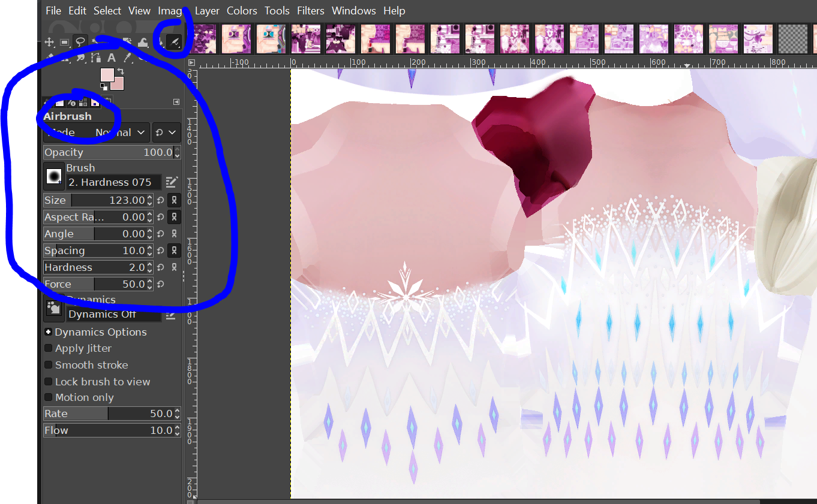The width and height of the screenshot is (817, 504).
Task: Toggle link Aspect Ratio to view
Action: [x=174, y=217]
